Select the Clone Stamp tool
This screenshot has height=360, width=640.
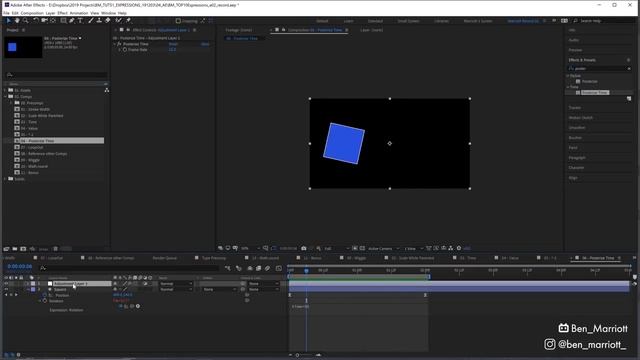(x=99, y=20)
